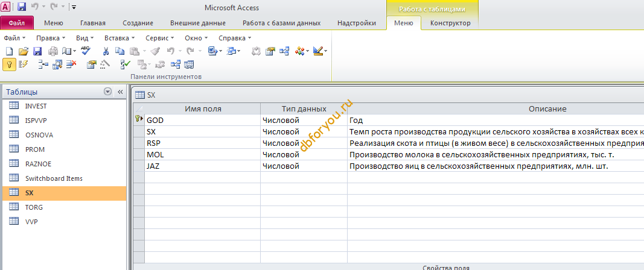Click the New document toolbar icon
The image size is (644, 270).
9,51
